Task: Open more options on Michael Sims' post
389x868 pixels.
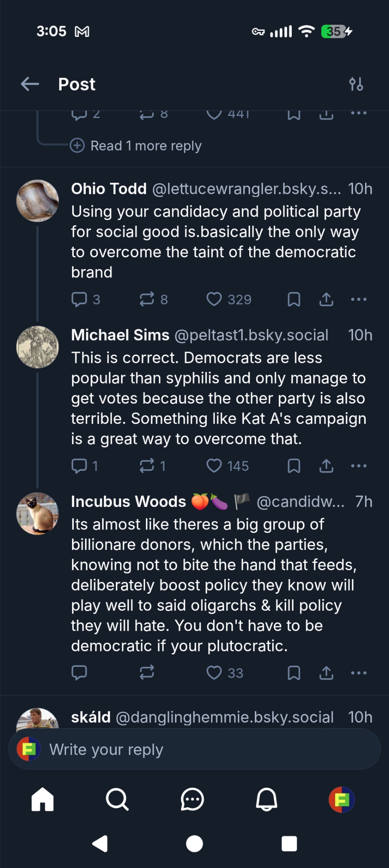Action: pos(359,466)
